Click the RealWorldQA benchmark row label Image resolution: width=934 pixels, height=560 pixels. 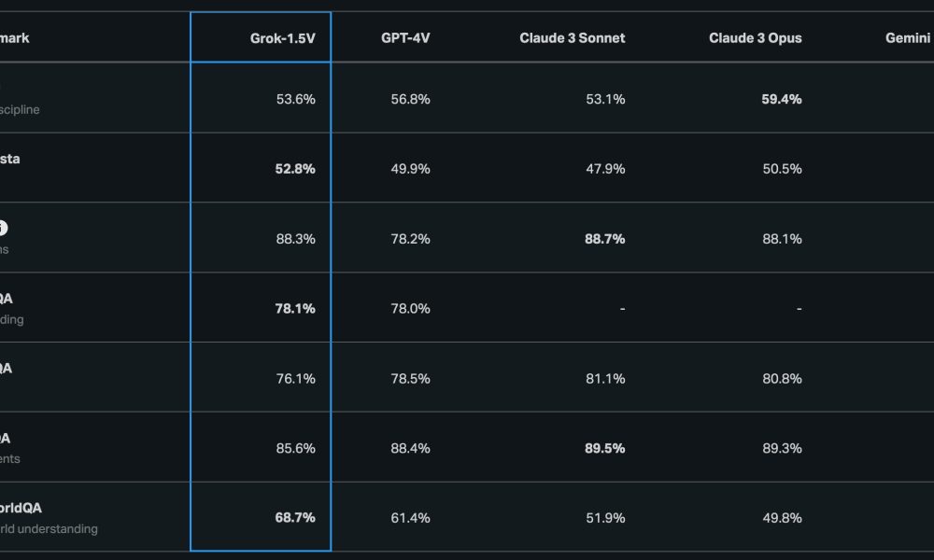click(x=21, y=509)
